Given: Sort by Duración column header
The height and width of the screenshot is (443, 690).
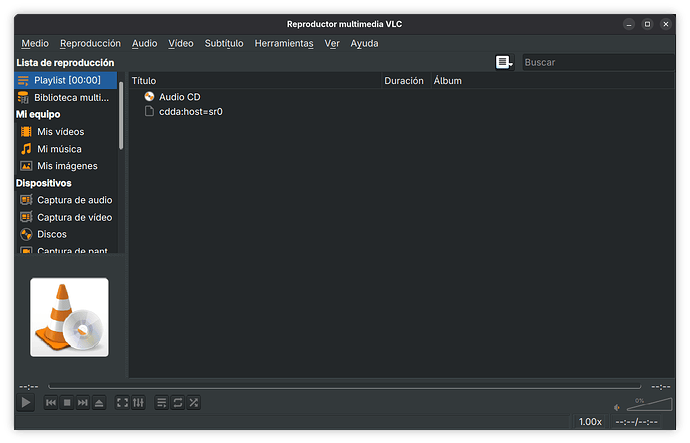Looking at the screenshot, I should pos(406,81).
